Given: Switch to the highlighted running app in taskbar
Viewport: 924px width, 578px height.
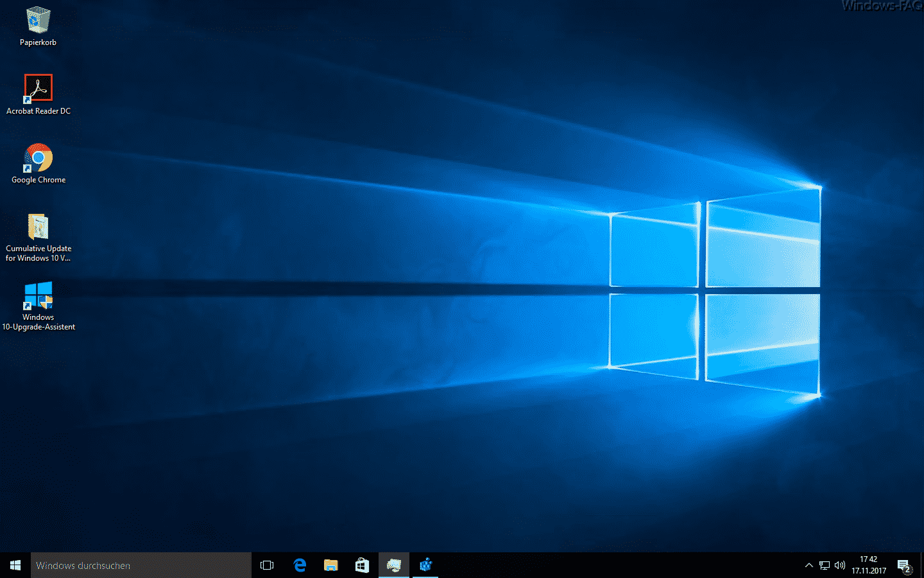Looking at the screenshot, I should (x=393, y=565).
